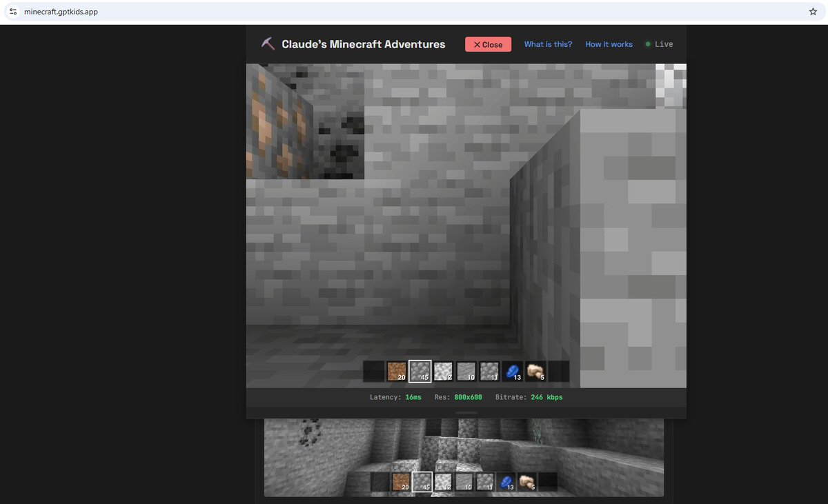Image resolution: width=828 pixels, height=504 pixels.
Task: Select the empty first hotbar slot in overlay
Action: (373, 372)
